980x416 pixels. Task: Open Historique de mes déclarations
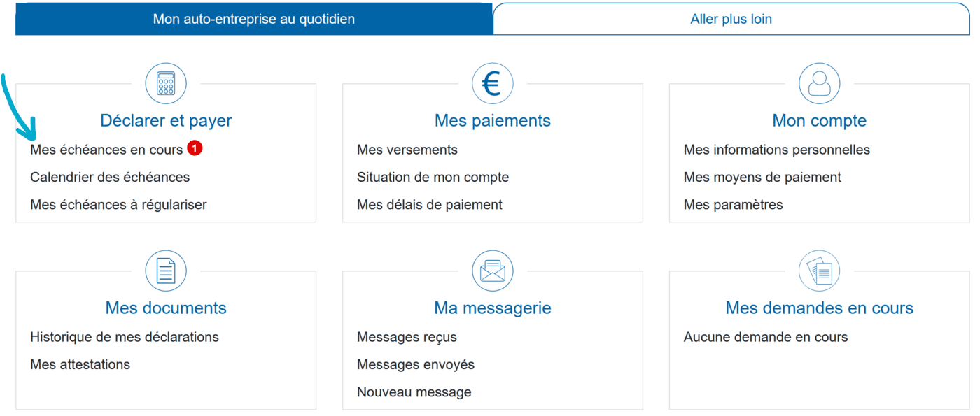(x=124, y=336)
